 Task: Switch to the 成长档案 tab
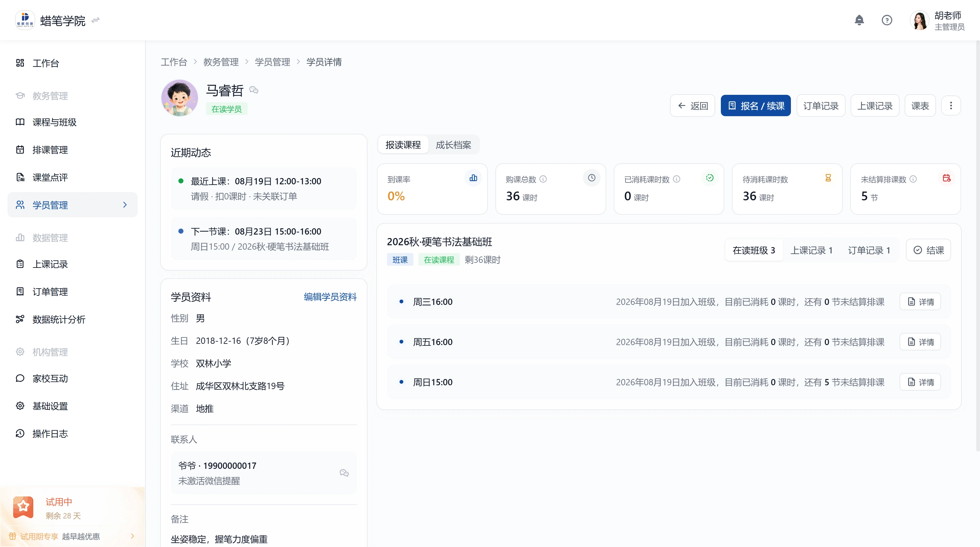point(453,145)
